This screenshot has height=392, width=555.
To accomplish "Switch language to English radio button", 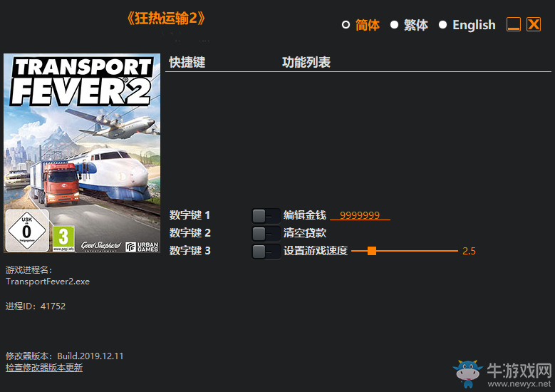I will tap(443, 25).
